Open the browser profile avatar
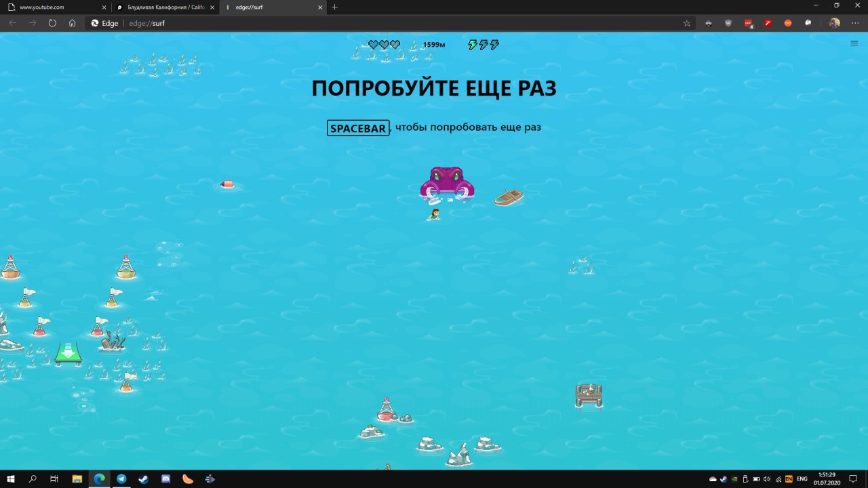Screen dimensions: 868x488 click(x=834, y=23)
